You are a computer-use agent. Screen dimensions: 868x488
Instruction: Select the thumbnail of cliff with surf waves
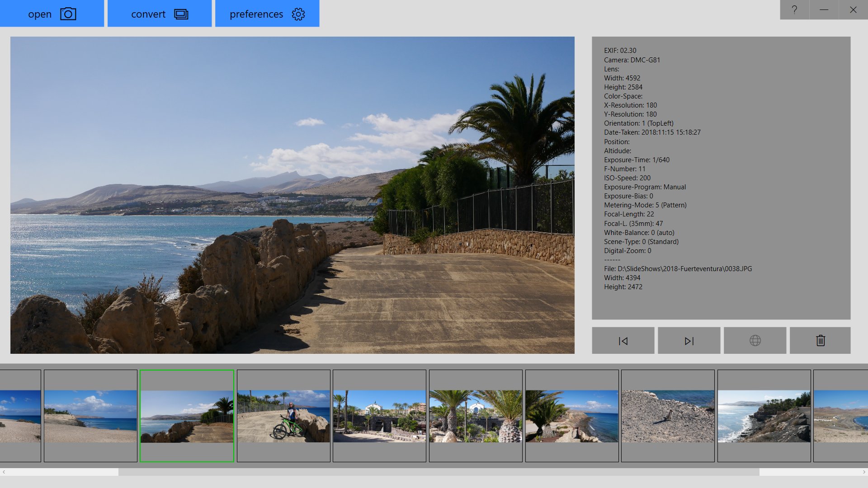(764, 416)
